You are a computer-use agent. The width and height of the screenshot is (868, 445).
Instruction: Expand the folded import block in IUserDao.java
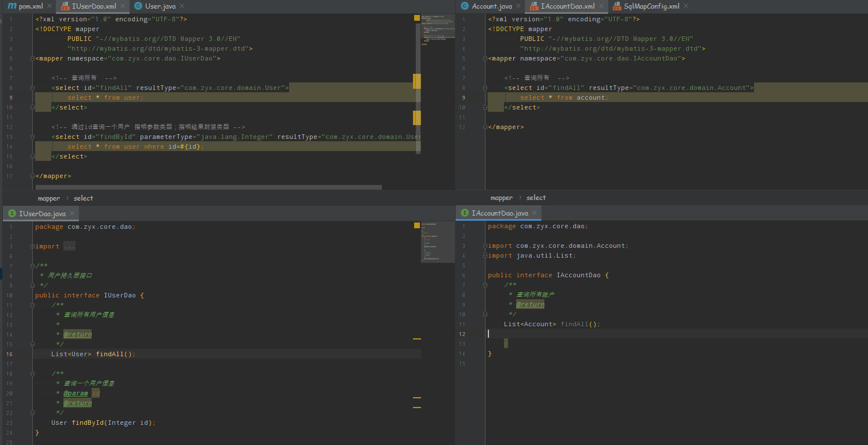point(32,246)
